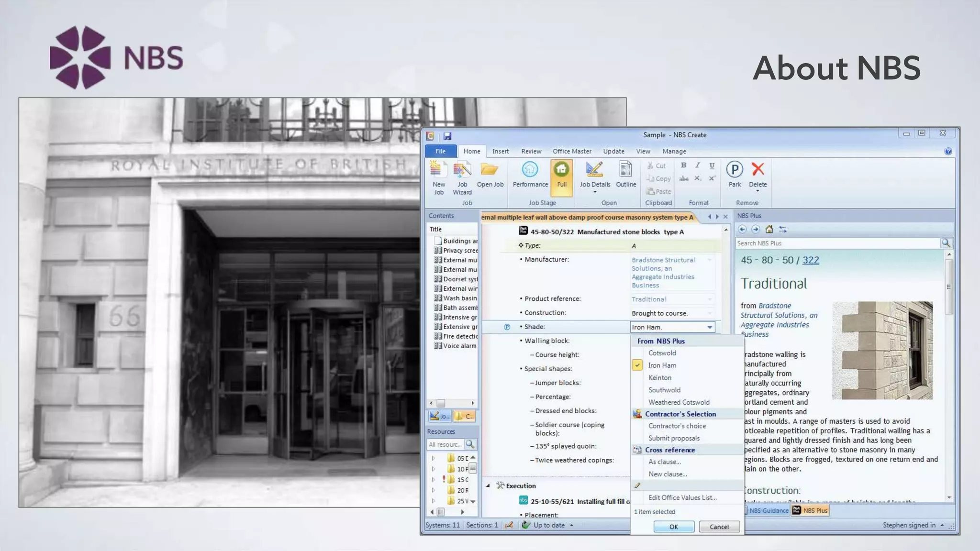The image size is (980, 551).
Task: Expand the Job Details dropdown
Action: [595, 192]
